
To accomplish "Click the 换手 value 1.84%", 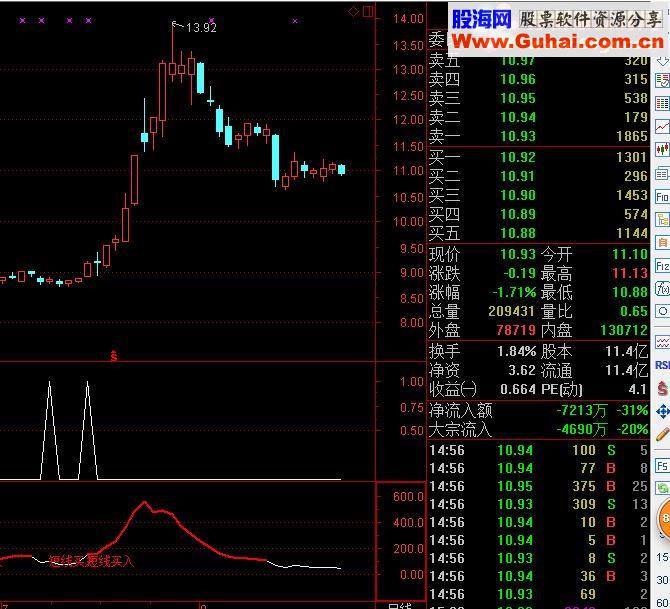I will point(517,351).
